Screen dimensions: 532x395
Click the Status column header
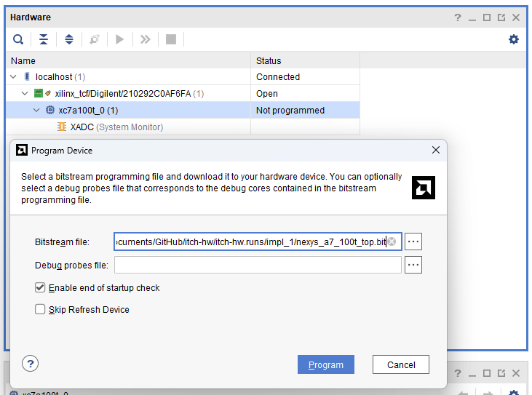click(306, 60)
